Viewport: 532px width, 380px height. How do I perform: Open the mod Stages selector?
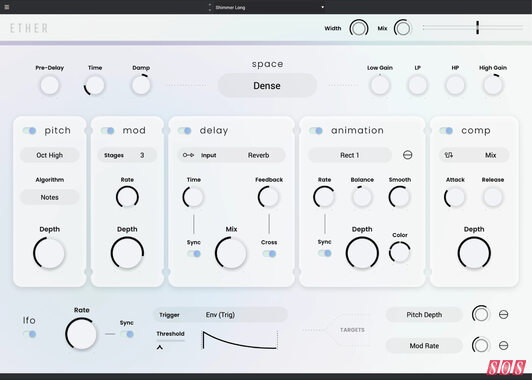(127, 155)
